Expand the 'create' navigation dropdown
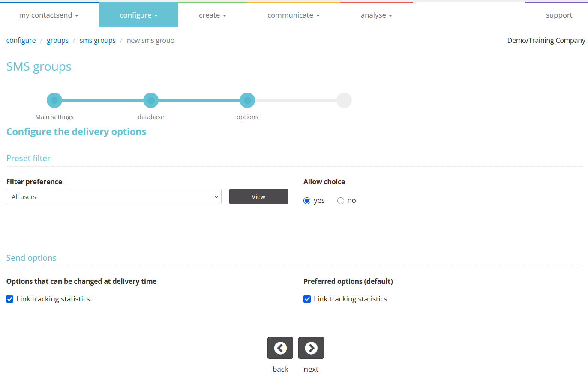The image size is (588, 379). (x=212, y=15)
